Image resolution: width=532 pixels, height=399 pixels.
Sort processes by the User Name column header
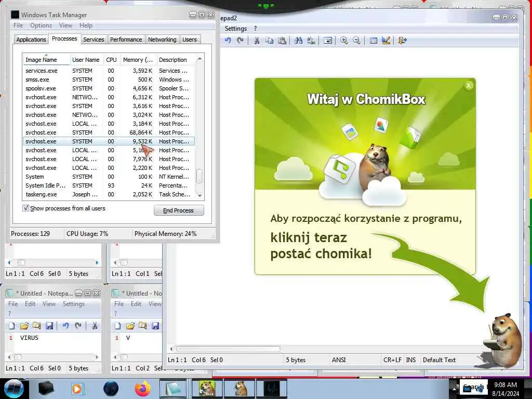coord(86,60)
